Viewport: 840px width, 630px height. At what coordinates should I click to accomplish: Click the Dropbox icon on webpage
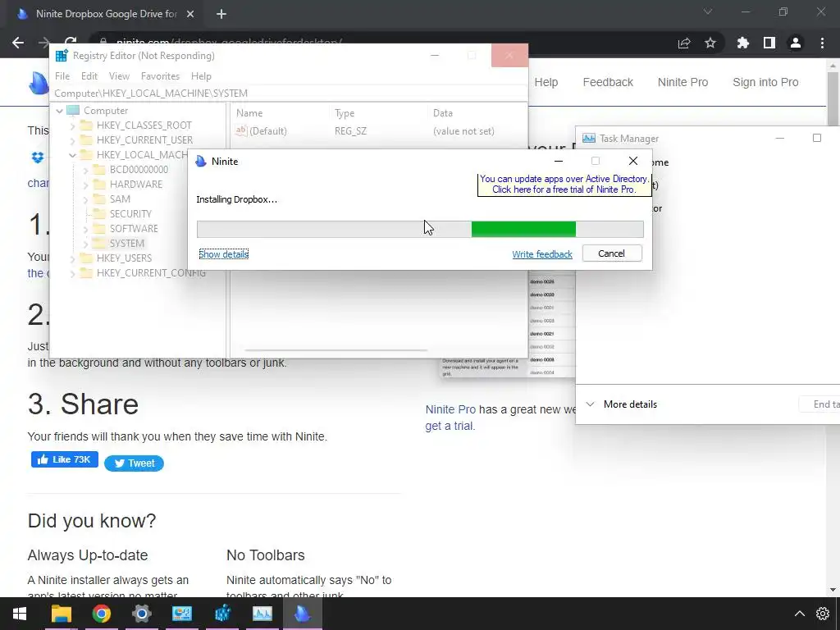tap(38, 157)
